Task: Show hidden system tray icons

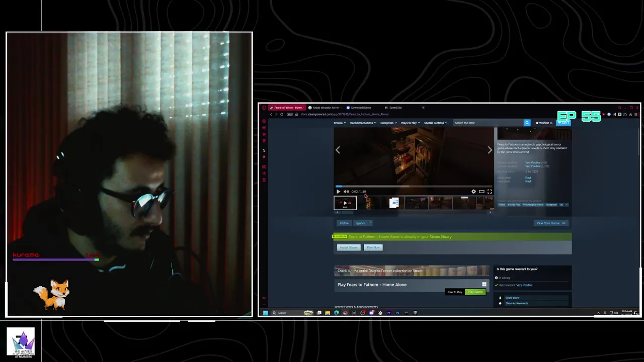Action: [x=599, y=313]
